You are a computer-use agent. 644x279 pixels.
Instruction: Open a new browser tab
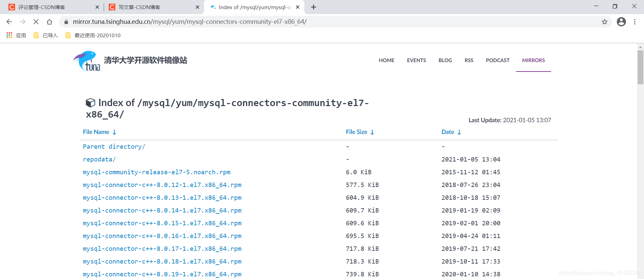(314, 7)
